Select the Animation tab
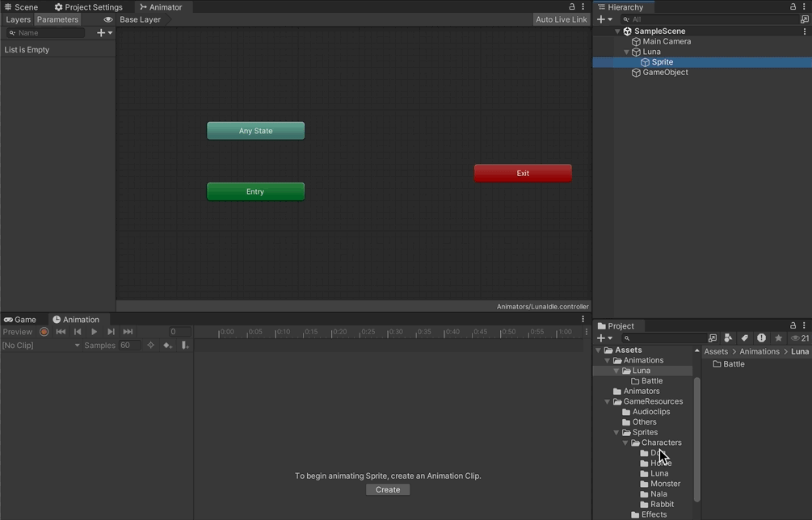812x520 pixels. tap(76, 319)
